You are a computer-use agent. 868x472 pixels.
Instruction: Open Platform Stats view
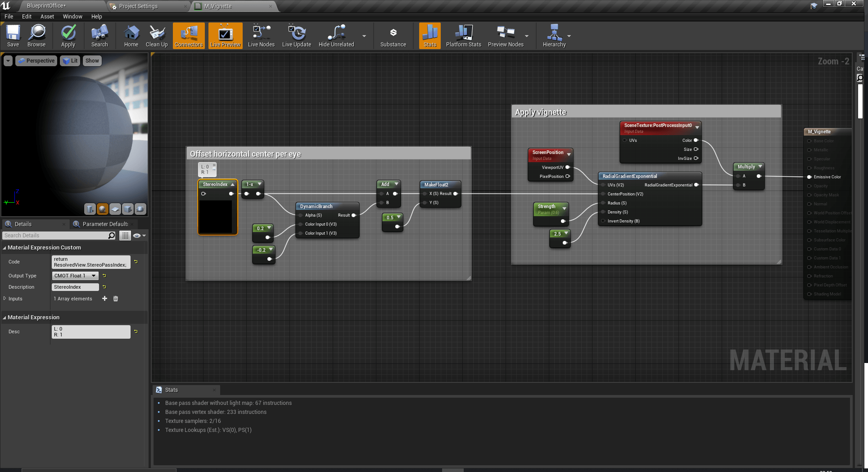[x=463, y=36]
